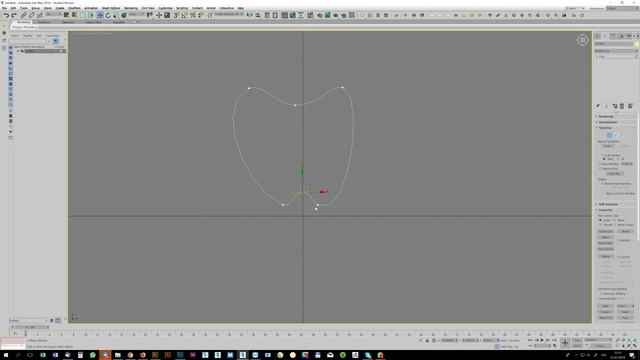Toggle the Angle Snap button
This screenshot has height=360, width=640.
[184, 15]
